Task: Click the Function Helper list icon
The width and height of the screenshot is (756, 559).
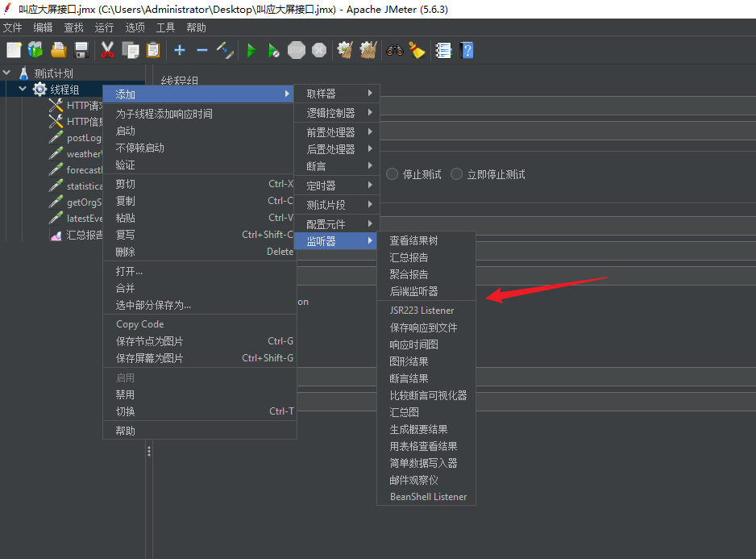Action: click(x=442, y=50)
